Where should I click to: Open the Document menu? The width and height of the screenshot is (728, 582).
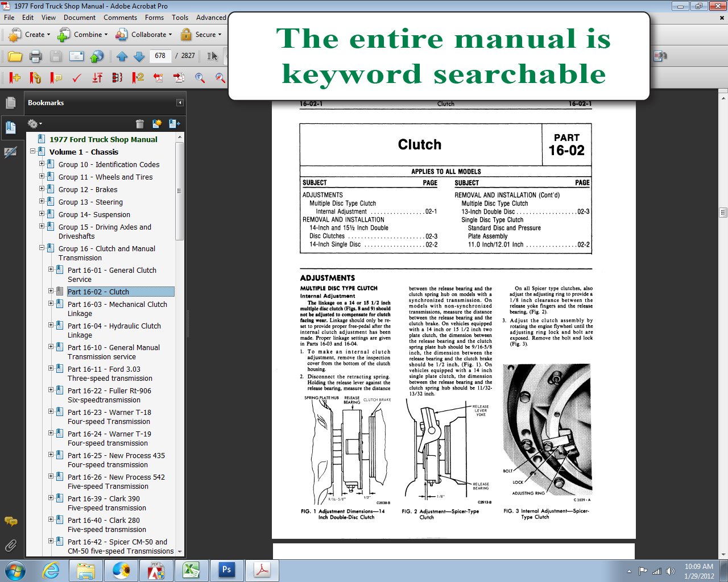80,18
